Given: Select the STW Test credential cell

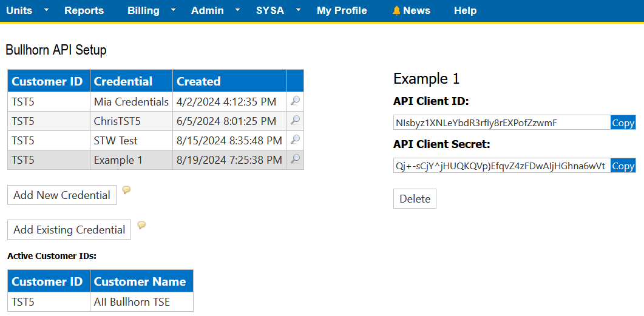Looking at the screenshot, I should tap(132, 140).
